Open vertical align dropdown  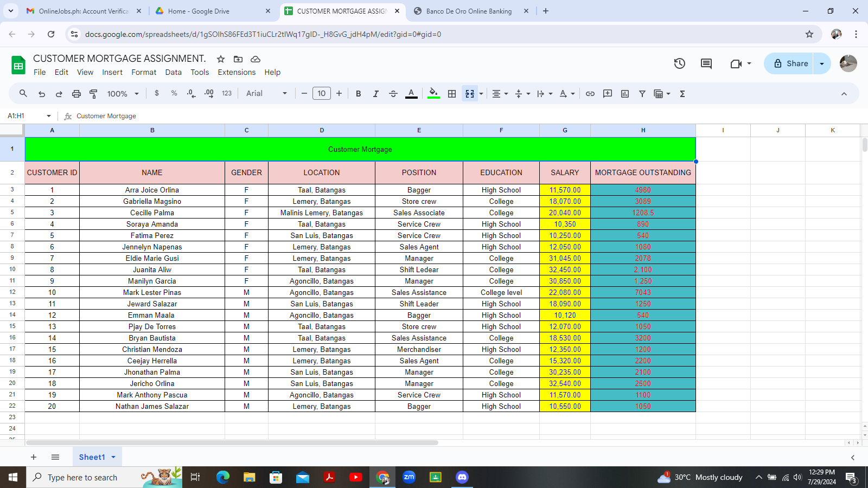522,94
